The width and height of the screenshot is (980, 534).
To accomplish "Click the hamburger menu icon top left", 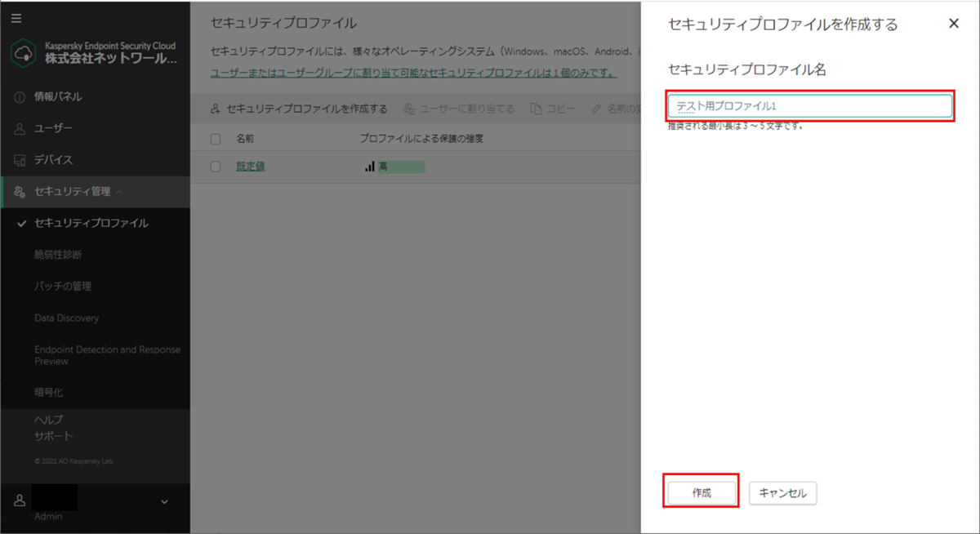I will pos(16,18).
